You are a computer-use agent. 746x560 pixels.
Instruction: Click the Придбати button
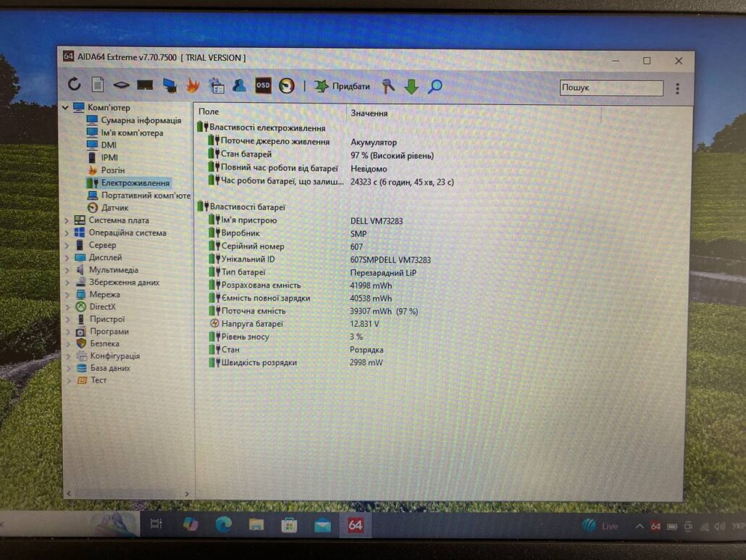[342, 86]
